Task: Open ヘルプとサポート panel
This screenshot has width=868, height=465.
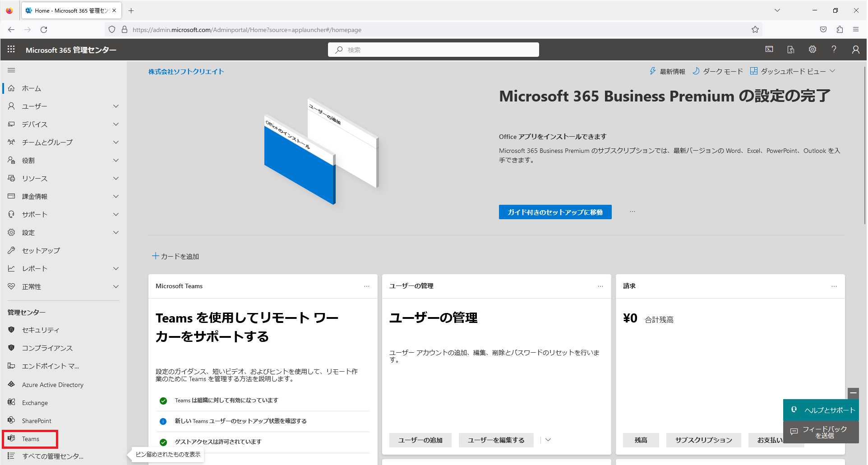Action: (x=821, y=410)
